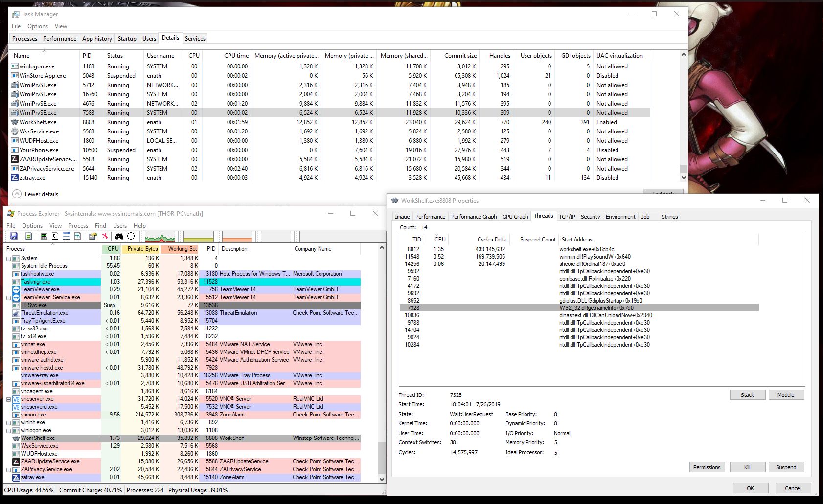Click the Save icon in Process Explorer toolbar
Screen dimensions: 823x504
click(14, 236)
